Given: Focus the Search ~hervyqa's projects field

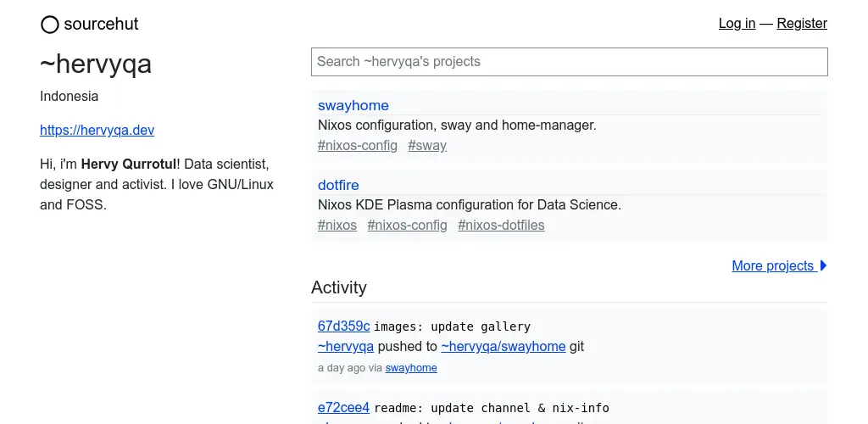Looking at the screenshot, I should [x=570, y=61].
